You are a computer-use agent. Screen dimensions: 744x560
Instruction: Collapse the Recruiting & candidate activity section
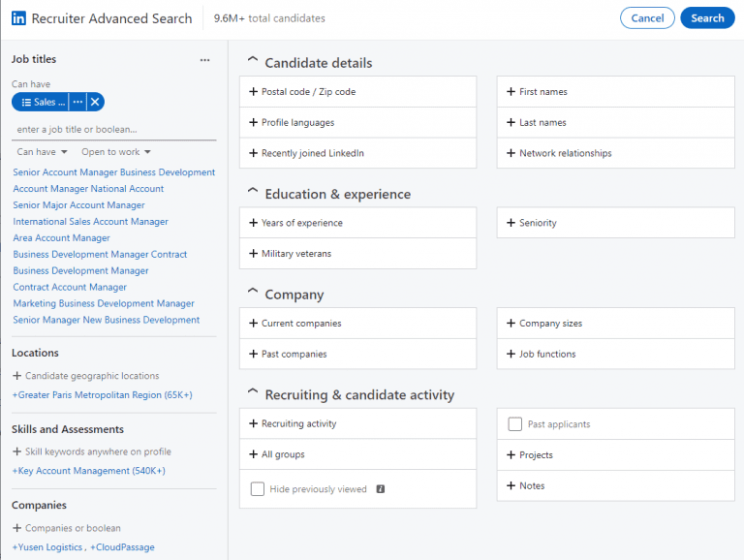click(253, 393)
